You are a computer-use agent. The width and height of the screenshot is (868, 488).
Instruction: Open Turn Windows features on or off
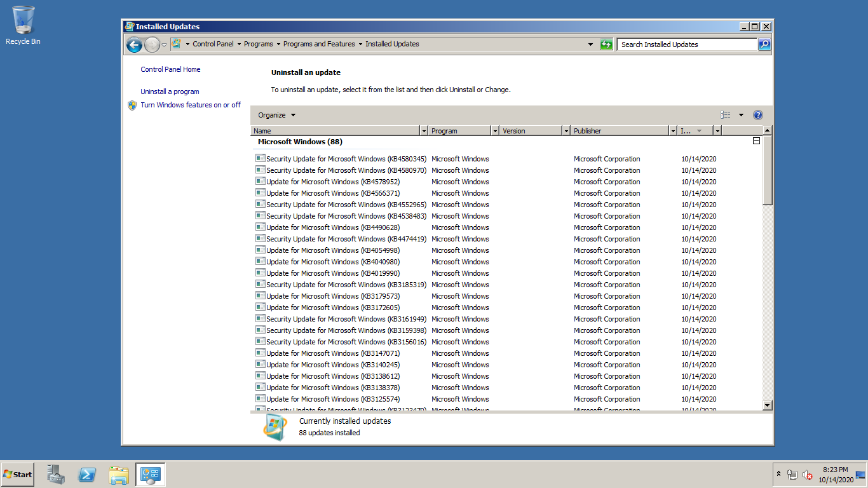coord(191,105)
